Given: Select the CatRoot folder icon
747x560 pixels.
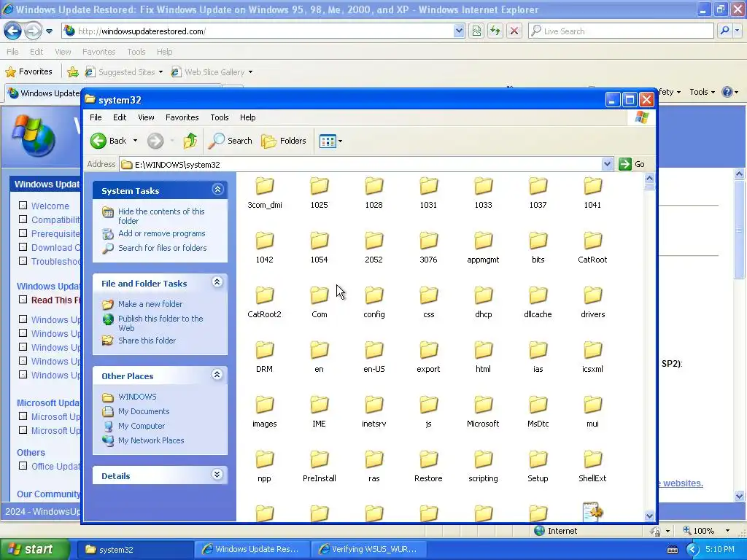Looking at the screenshot, I should pos(592,241).
